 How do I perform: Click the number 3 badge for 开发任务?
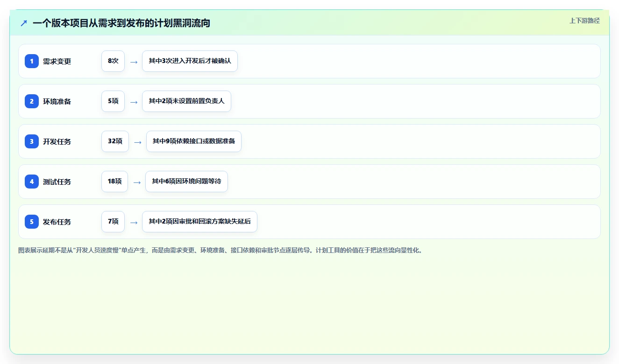[x=32, y=141]
